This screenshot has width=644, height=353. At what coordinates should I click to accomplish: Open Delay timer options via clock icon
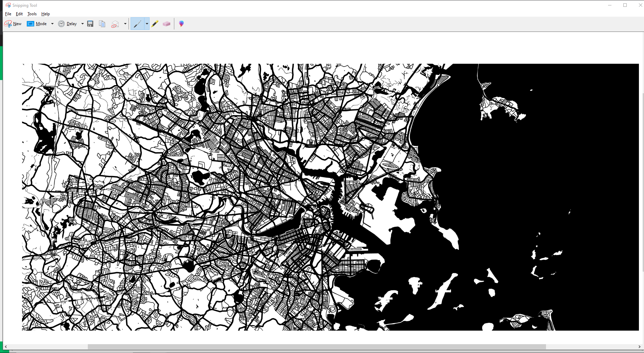61,24
